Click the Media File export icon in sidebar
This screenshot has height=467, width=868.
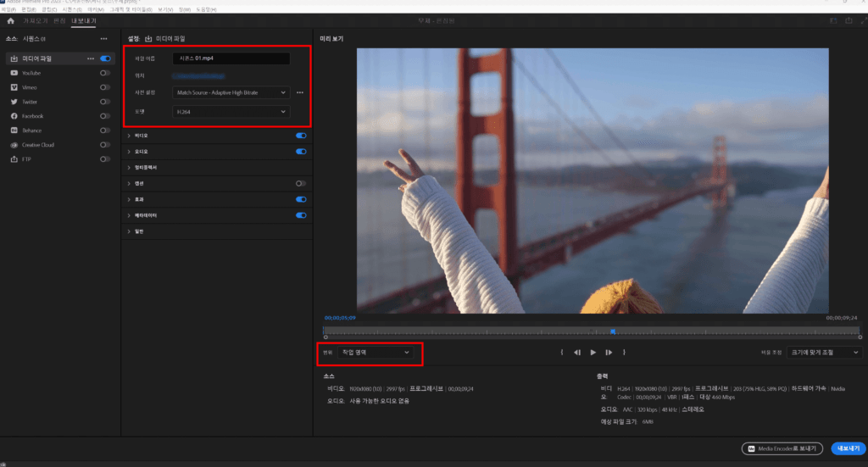coord(14,58)
